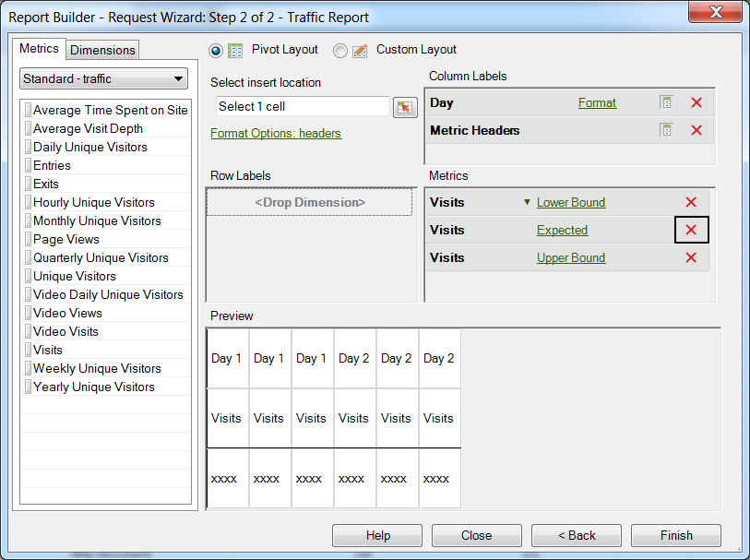Click the Finish button
Image resolution: width=750 pixels, height=560 pixels.
676,536
